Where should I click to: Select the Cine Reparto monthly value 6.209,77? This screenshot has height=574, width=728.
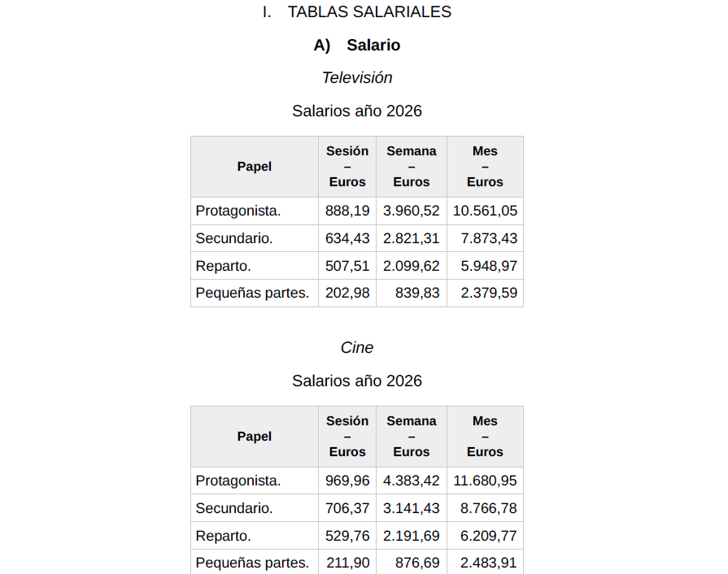click(x=489, y=537)
